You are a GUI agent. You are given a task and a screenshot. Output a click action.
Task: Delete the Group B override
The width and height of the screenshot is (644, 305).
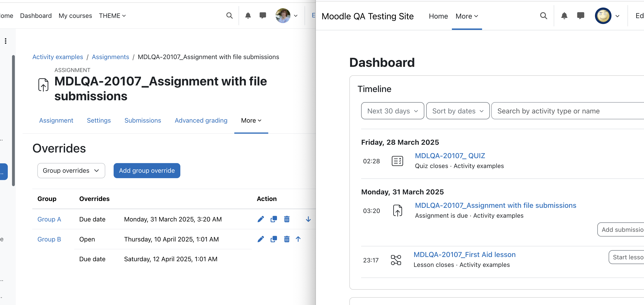[286, 239]
